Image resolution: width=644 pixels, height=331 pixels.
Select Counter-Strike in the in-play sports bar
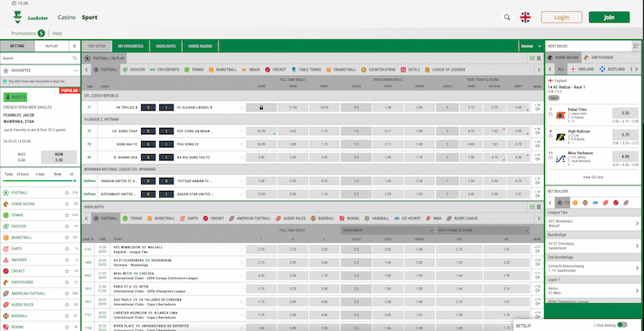click(379, 70)
